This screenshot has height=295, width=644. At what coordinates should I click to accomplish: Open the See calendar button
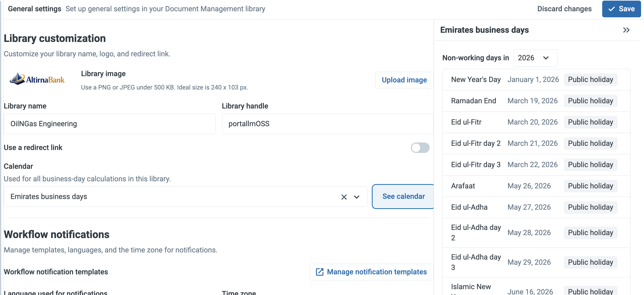point(403,196)
